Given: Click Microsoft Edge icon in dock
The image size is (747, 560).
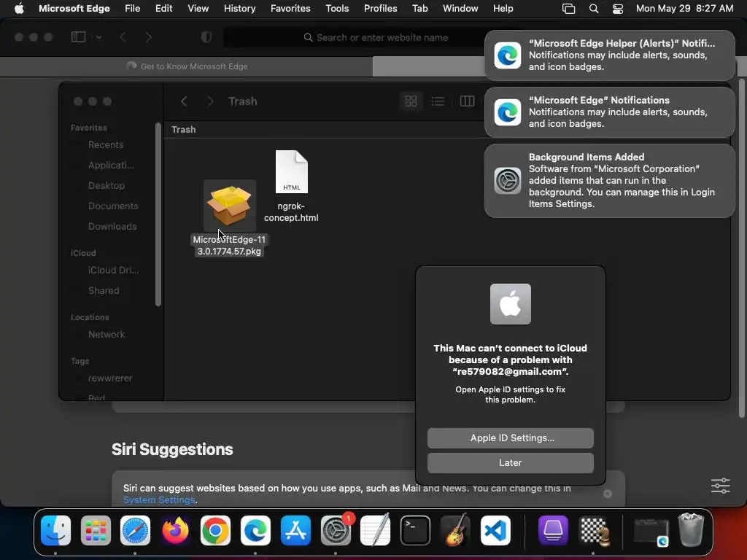Looking at the screenshot, I should coord(255,531).
